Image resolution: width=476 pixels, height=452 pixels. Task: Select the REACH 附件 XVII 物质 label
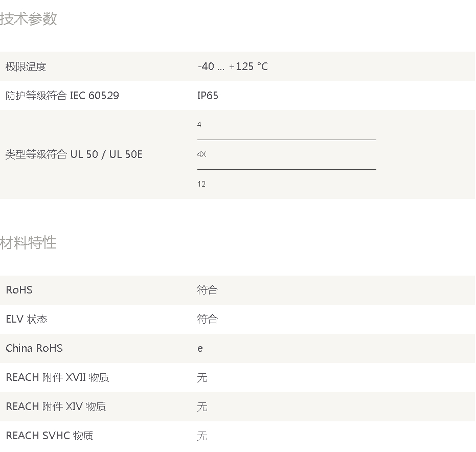pos(57,377)
